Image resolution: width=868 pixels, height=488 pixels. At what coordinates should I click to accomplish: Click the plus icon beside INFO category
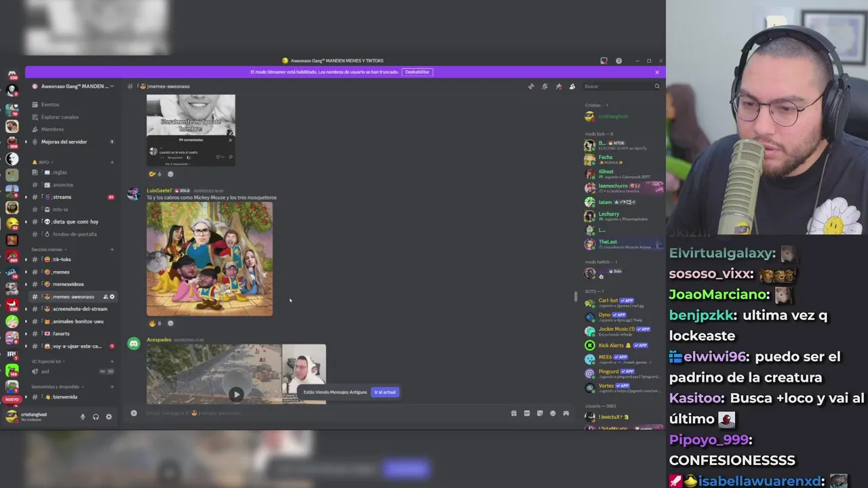(x=112, y=162)
